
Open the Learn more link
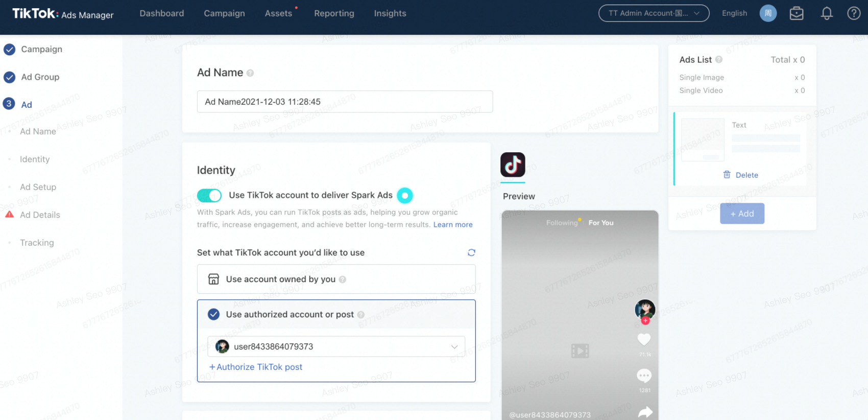point(453,225)
